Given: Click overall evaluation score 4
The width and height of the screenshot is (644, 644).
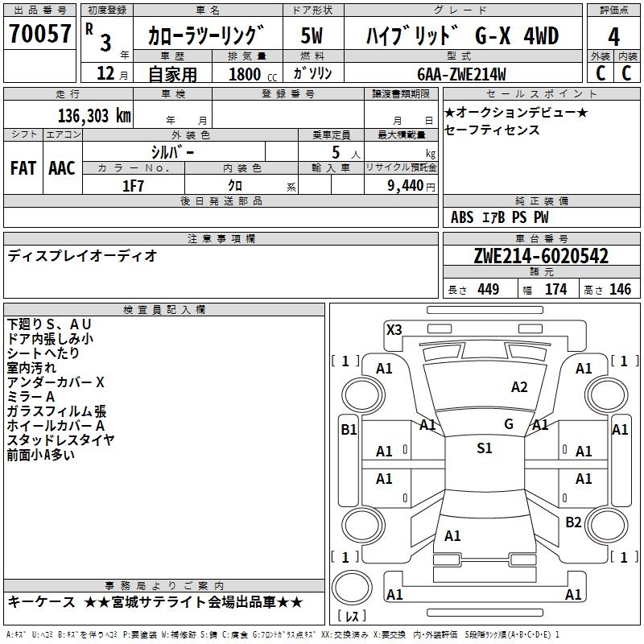Looking at the screenshot, I should click(613, 36).
